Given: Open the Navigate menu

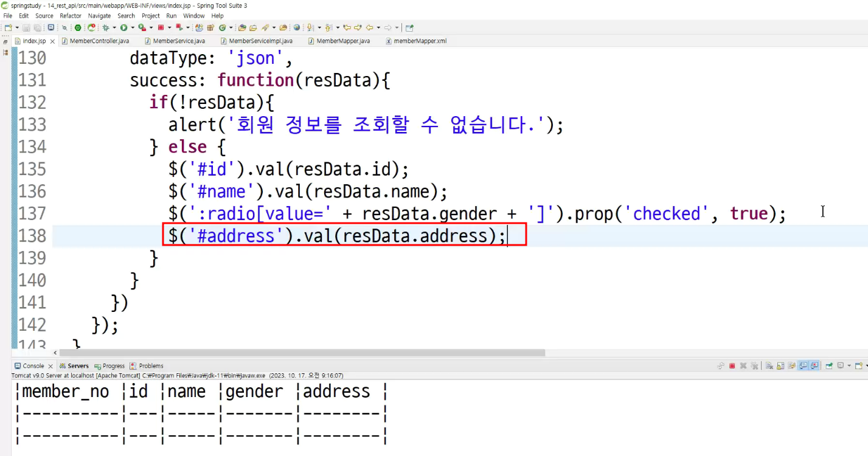Looking at the screenshot, I should click(x=99, y=16).
